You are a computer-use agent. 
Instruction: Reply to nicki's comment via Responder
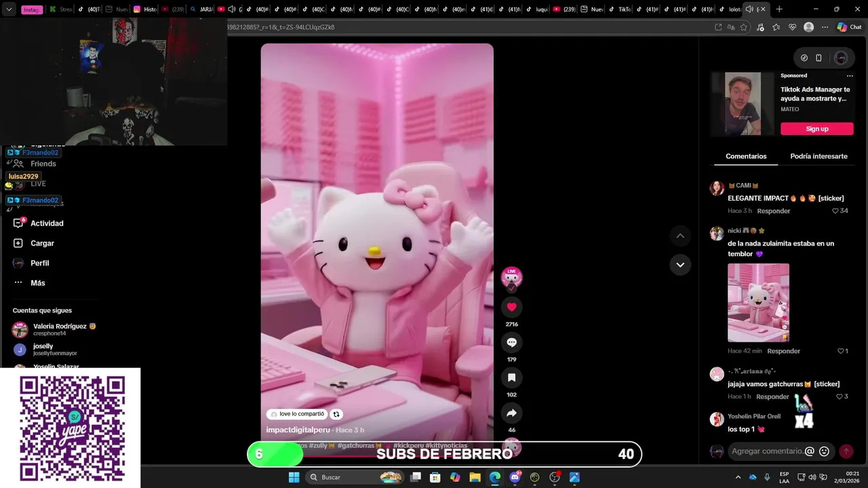784,351
